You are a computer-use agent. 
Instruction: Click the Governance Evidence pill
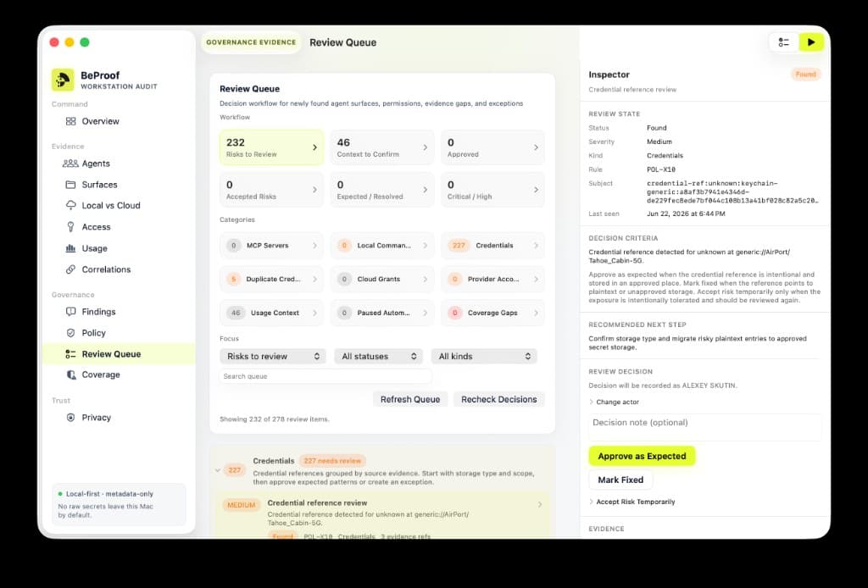pos(251,42)
